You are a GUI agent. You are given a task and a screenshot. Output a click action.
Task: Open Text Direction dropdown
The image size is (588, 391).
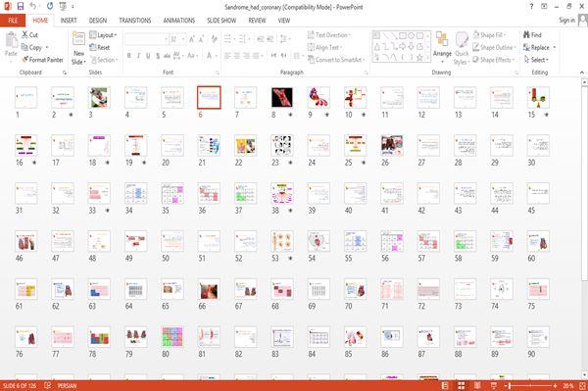(329, 35)
